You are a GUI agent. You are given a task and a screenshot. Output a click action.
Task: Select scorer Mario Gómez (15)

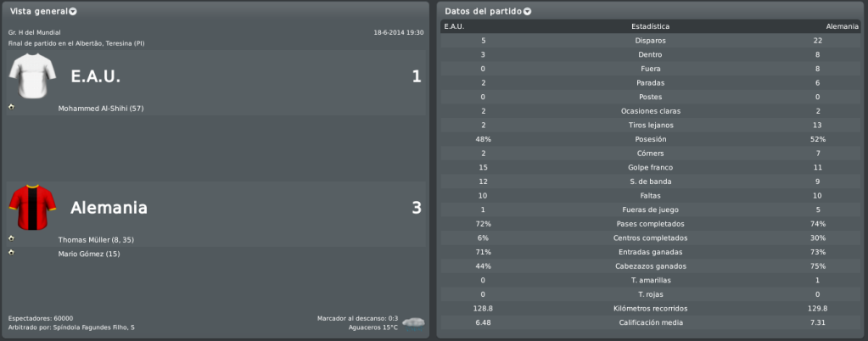coord(88,254)
